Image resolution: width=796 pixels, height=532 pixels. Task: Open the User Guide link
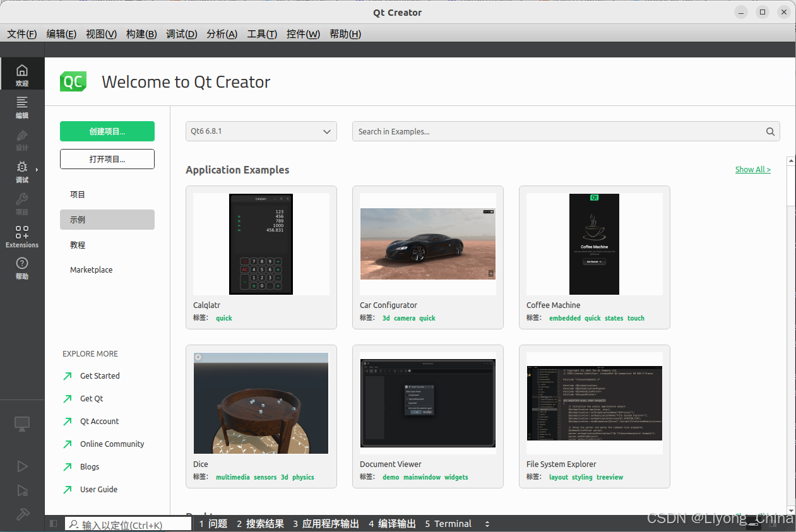pos(99,490)
